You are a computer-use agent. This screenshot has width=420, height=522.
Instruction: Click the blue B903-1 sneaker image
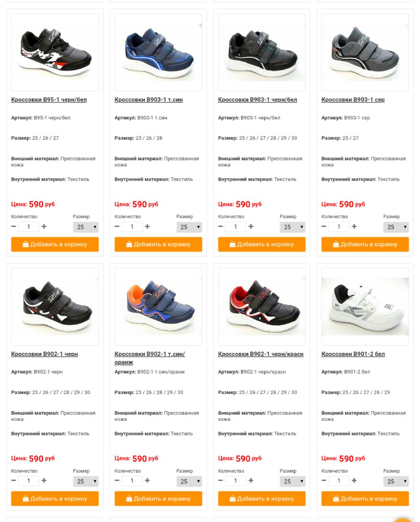click(158, 52)
